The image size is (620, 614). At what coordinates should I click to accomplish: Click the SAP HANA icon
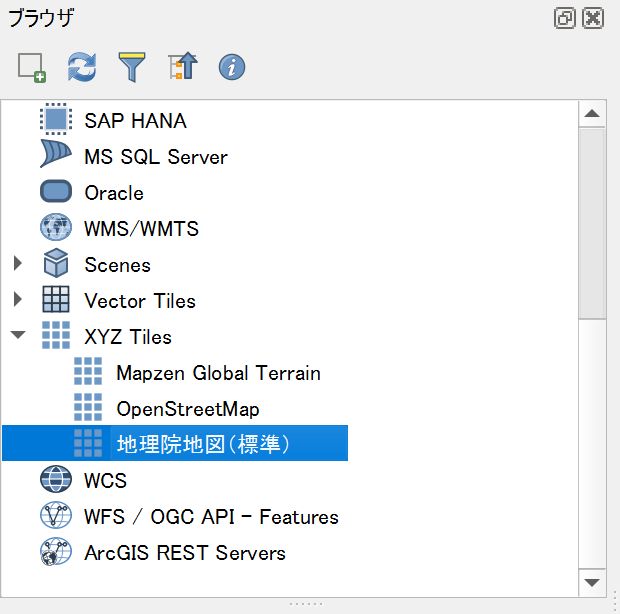pyautogui.click(x=56, y=119)
